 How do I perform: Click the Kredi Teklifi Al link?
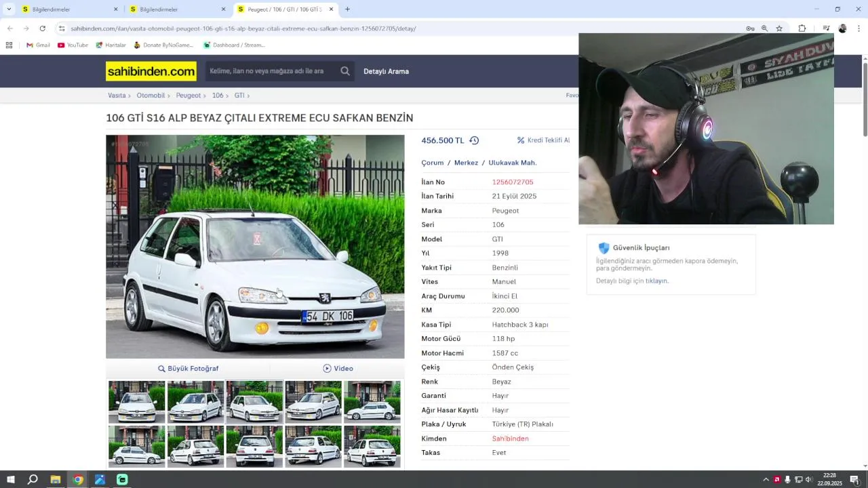tap(543, 140)
